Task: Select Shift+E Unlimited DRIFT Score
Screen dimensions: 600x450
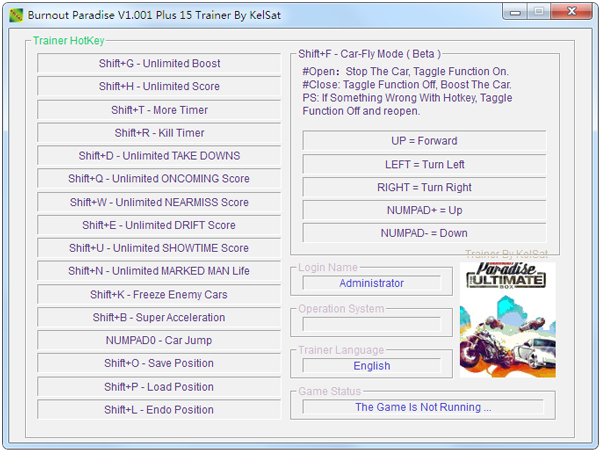Action: [159, 225]
